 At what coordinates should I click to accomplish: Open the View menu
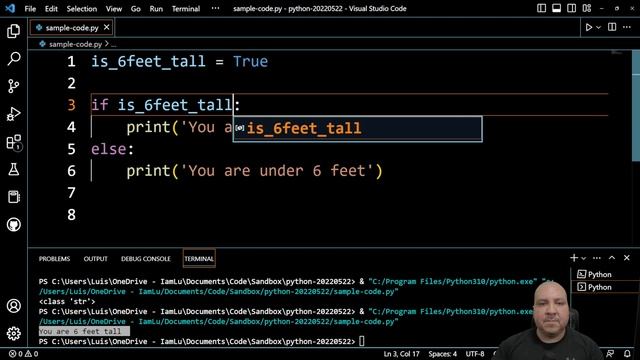pyautogui.click(x=114, y=9)
